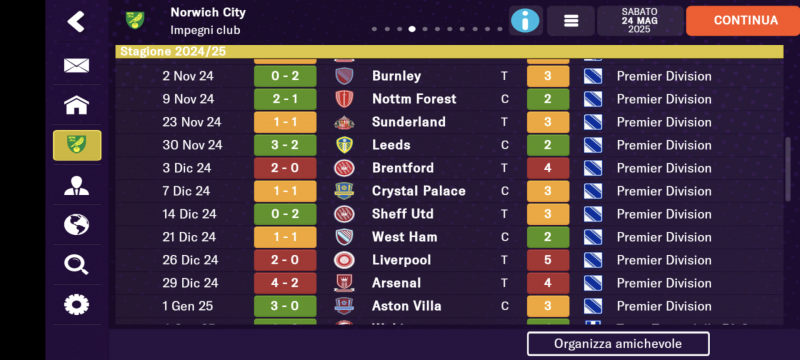Screen dimensions: 800x360
Task: Select the last page indicator dot
Action: tap(499, 29)
